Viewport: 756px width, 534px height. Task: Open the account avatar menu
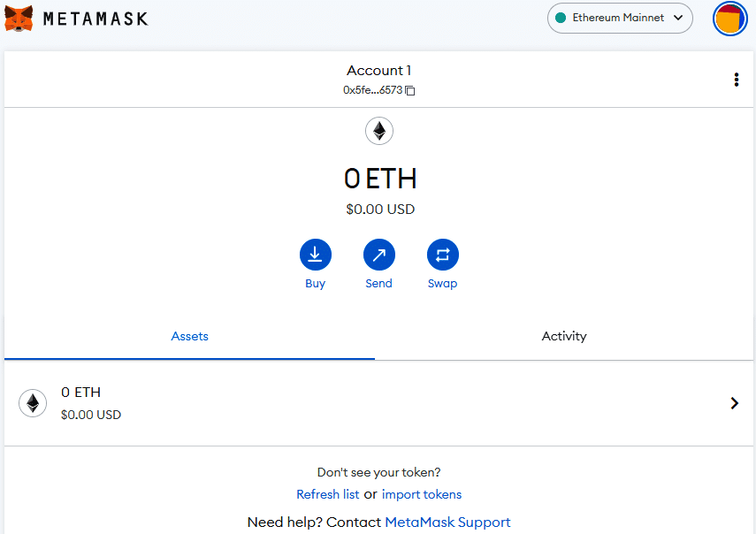tap(729, 19)
